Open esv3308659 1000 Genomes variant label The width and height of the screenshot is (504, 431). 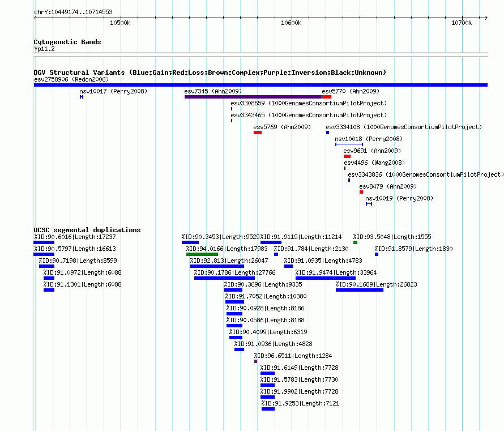point(309,103)
